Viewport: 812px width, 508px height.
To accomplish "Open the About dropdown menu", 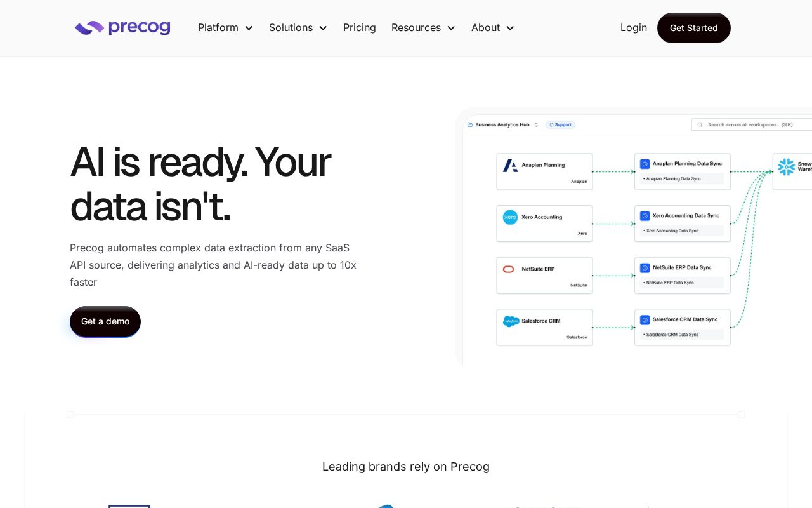I will 492,28.
